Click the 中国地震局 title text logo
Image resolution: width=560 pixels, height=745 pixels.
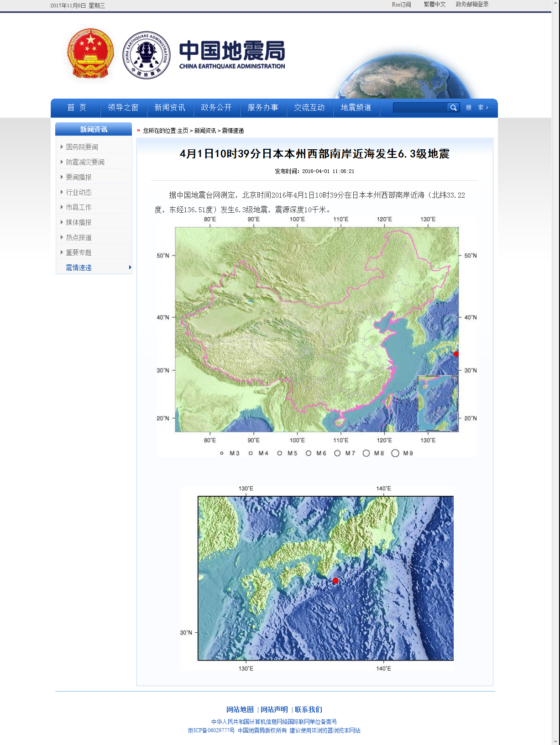(x=232, y=55)
